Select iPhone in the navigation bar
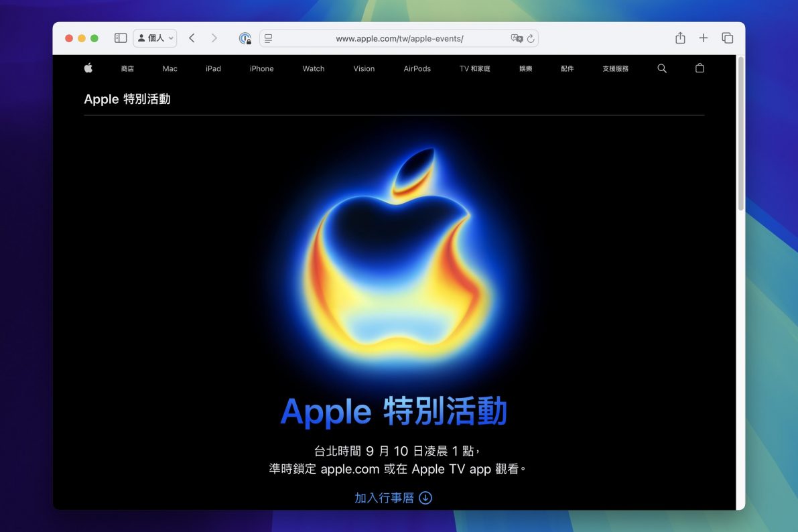The image size is (798, 532). pos(261,68)
